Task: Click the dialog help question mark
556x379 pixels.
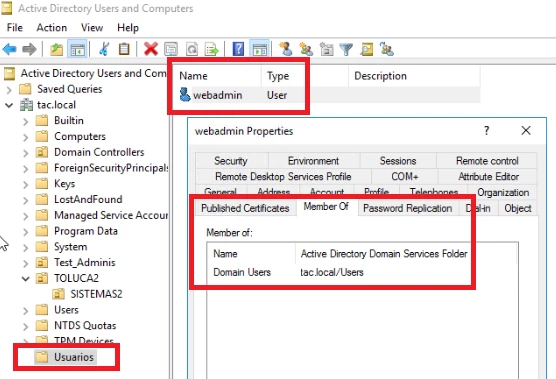Action: (x=487, y=131)
